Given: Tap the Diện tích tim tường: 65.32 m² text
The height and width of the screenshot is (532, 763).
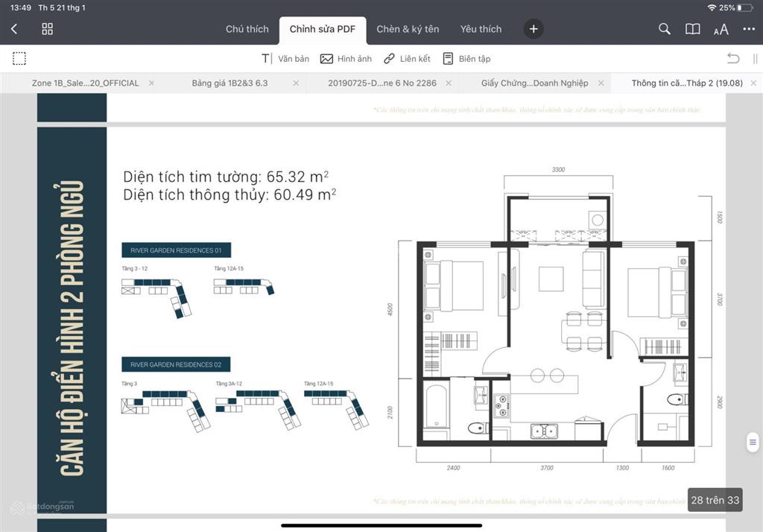Looking at the screenshot, I should pyautogui.click(x=226, y=177).
